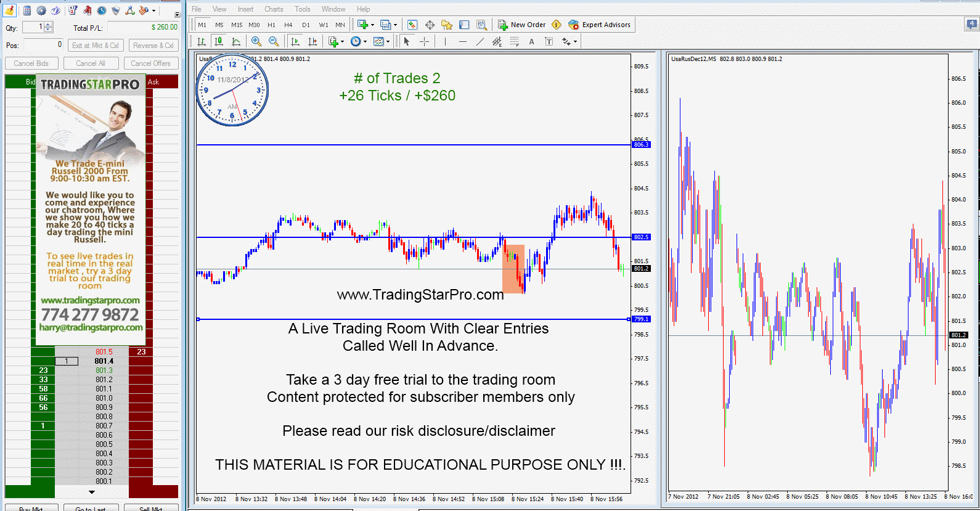Click the chat bubble icon at top right
The image size is (980, 511).
point(971,25)
